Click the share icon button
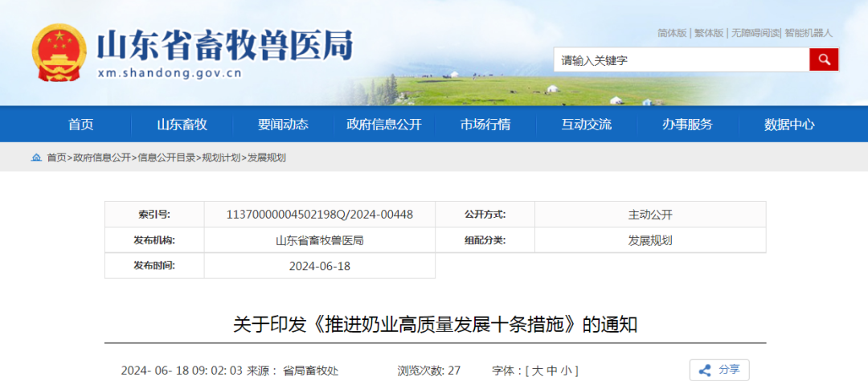 [719, 370]
